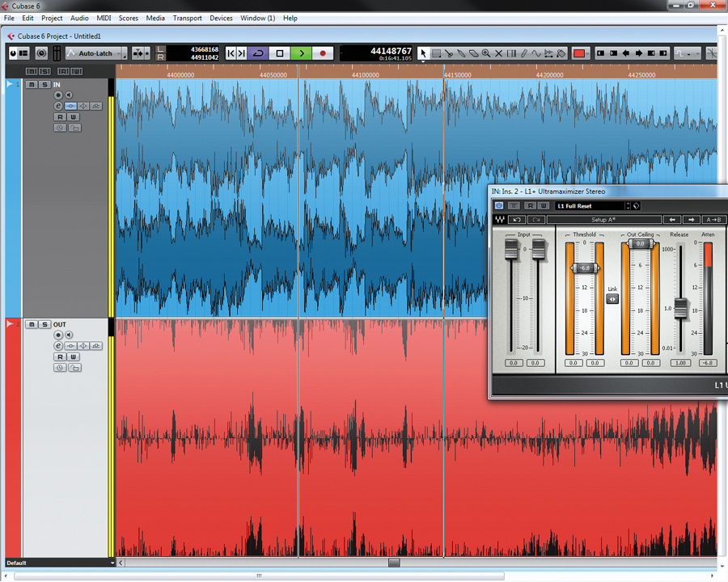Screen dimensions: 728x582
Task: Trim start left nudge button
Action: pyautogui.click(x=600, y=53)
